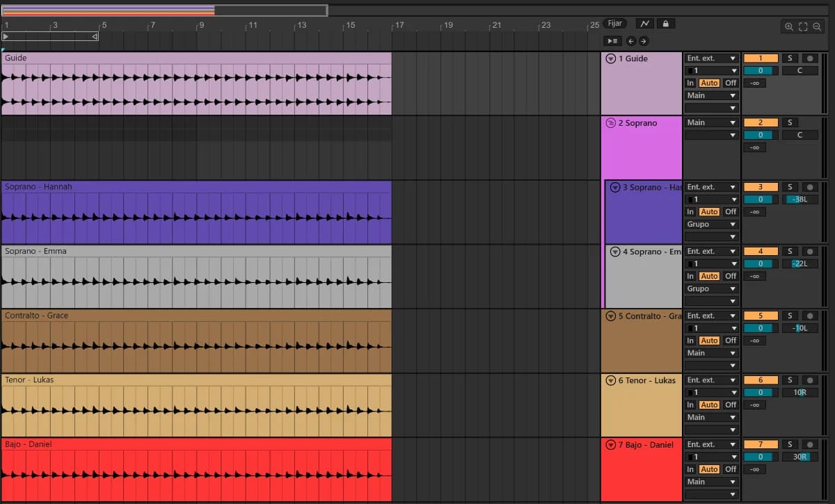Click the loop end triangle marker

pyautogui.click(x=95, y=36)
